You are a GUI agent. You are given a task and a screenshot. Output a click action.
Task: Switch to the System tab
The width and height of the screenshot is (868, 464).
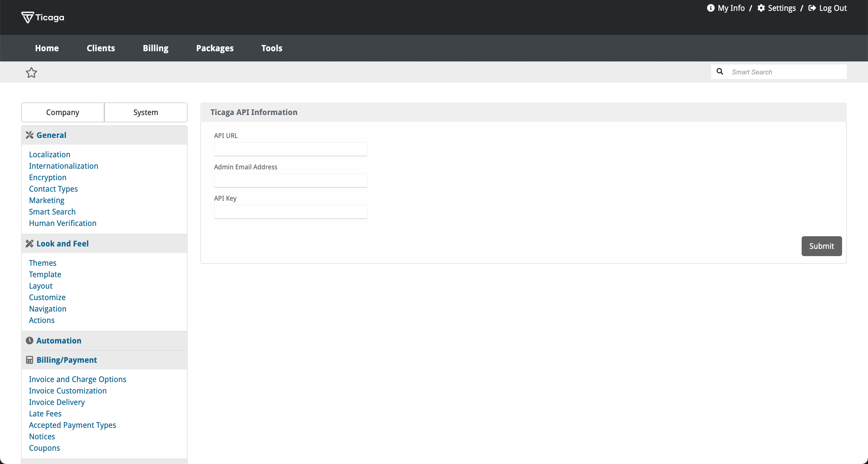click(x=146, y=112)
